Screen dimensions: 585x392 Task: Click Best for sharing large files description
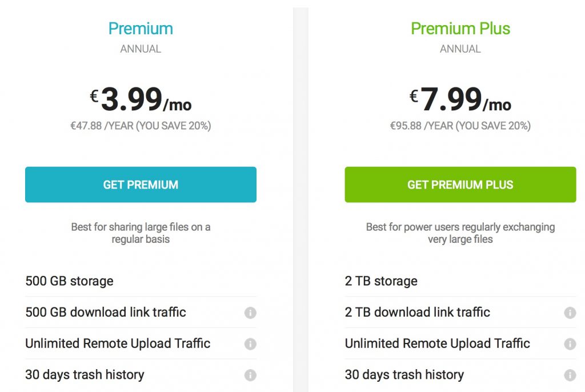tap(141, 233)
